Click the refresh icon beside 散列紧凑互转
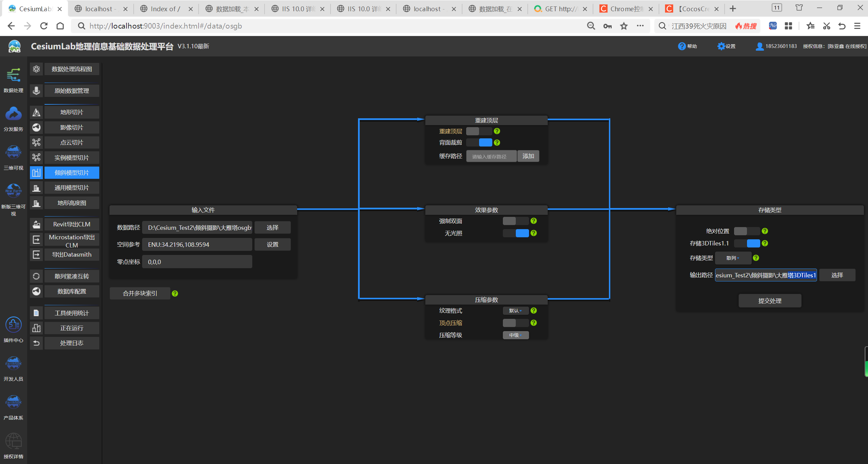This screenshot has height=464, width=868. point(36,276)
